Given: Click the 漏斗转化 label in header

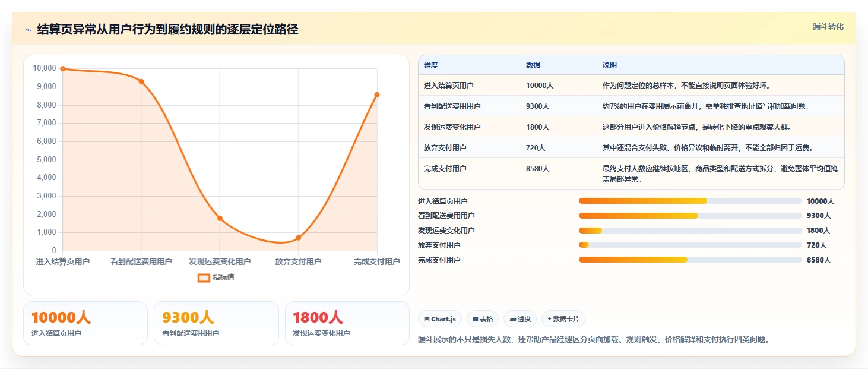Looking at the screenshot, I should coord(828,27).
